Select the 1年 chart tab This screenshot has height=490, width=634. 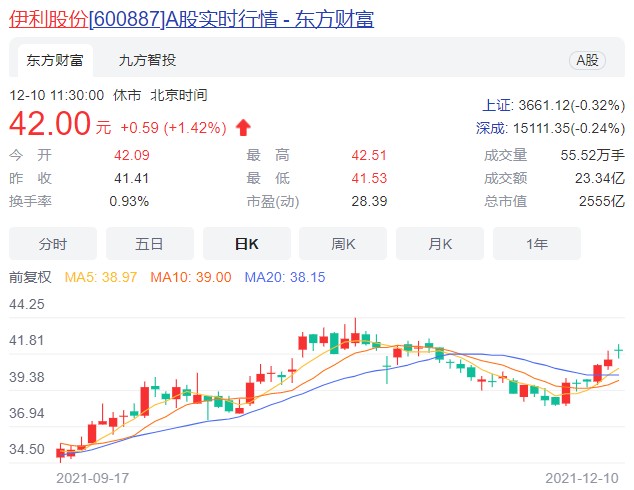pyautogui.click(x=537, y=244)
